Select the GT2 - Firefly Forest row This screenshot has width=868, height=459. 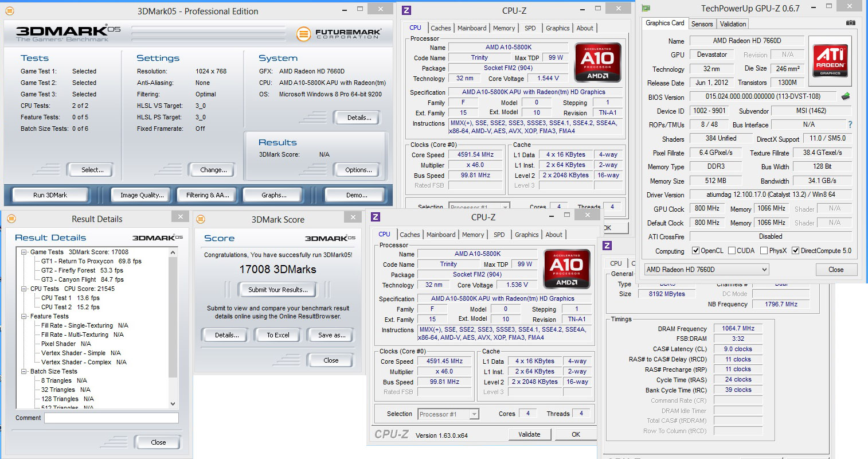pos(82,270)
